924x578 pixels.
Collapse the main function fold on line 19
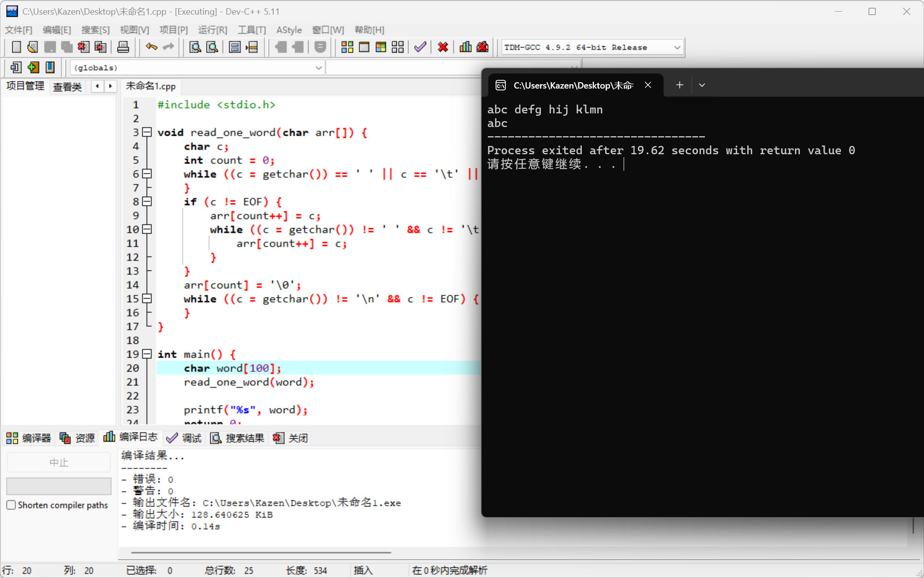(x=147, y=354)
